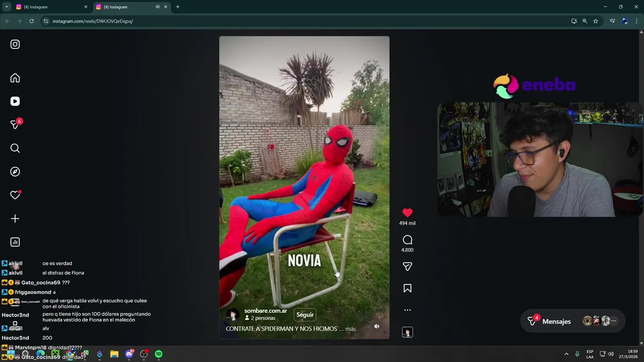The image size is (644, 362).
Task: Open the reel's comments
Action: pyautogui.click(x=408, y=240)
